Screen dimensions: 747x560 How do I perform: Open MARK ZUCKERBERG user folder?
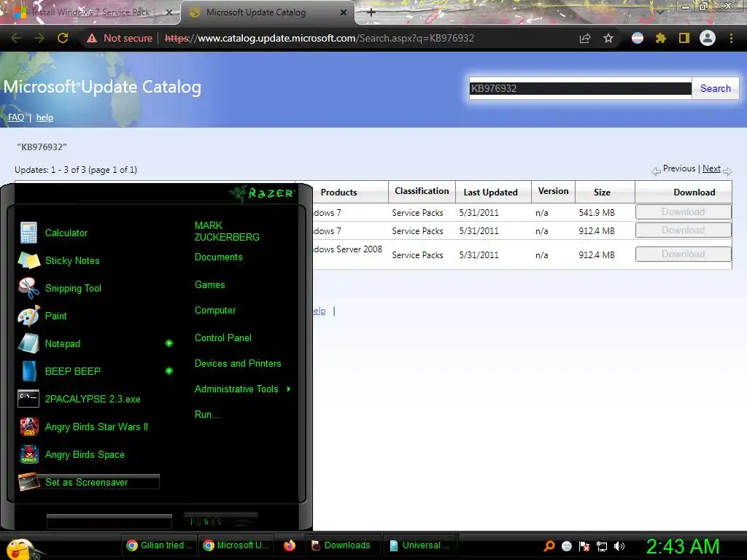[x=227, y=231]
